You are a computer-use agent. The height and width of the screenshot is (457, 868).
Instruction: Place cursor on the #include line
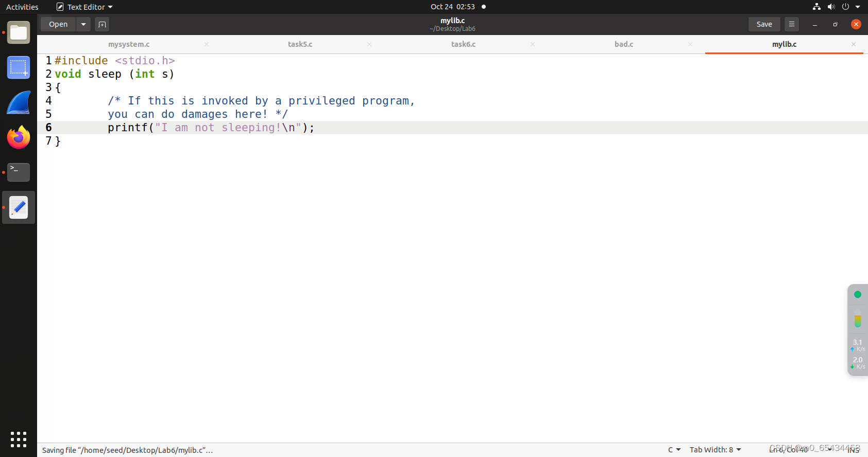coord(115,61)
